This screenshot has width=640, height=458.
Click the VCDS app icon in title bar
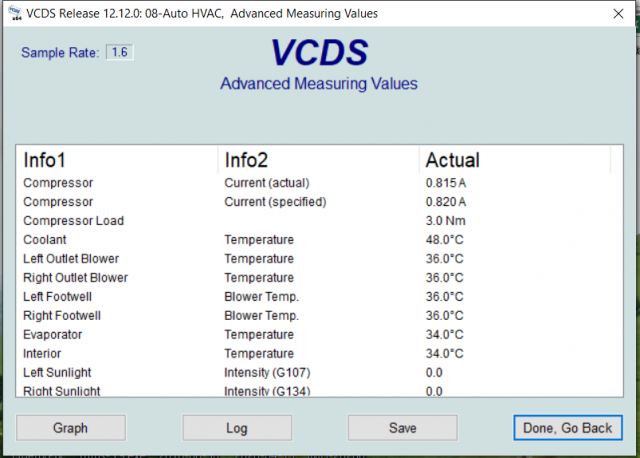(13, 14)
